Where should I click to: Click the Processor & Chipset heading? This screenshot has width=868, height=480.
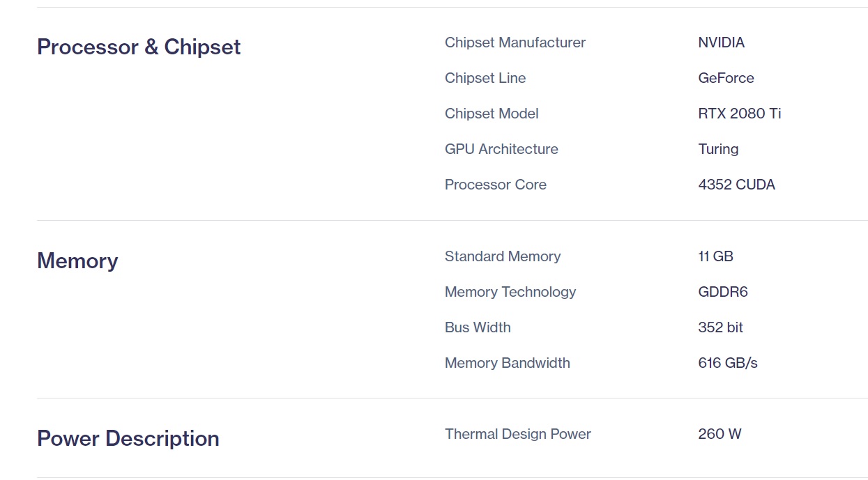tap(139, 47)
